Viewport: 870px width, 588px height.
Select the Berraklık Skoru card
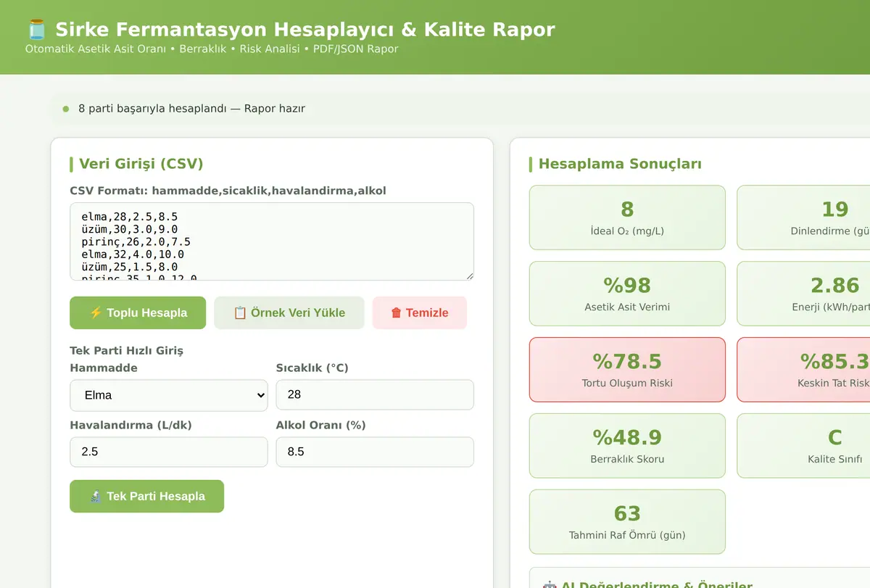[627, 446]
